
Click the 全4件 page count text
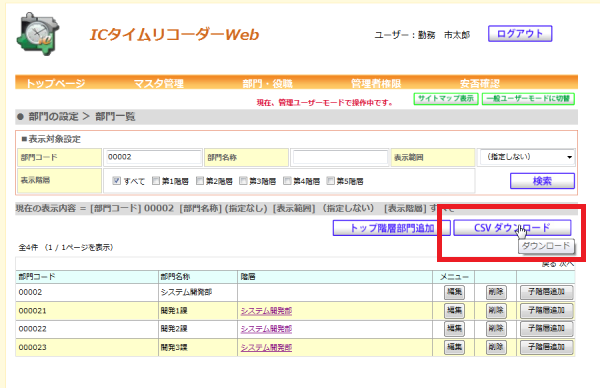66,248
